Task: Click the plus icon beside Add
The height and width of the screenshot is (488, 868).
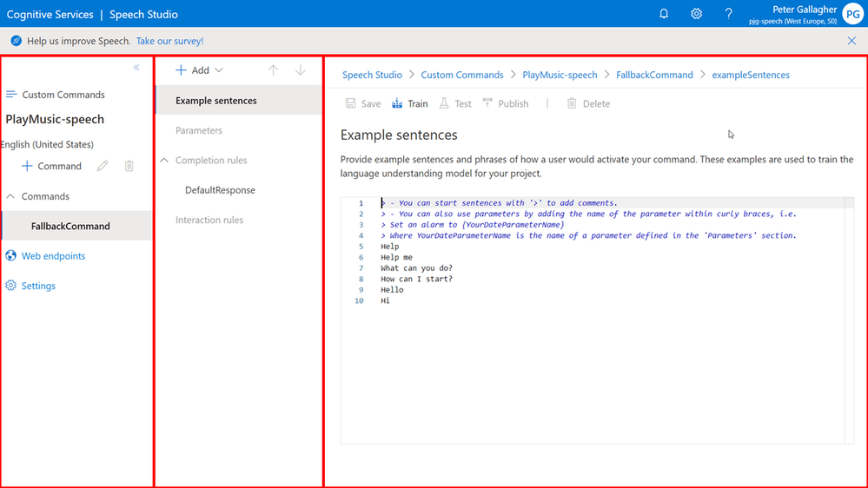Action: coord(181,70)
